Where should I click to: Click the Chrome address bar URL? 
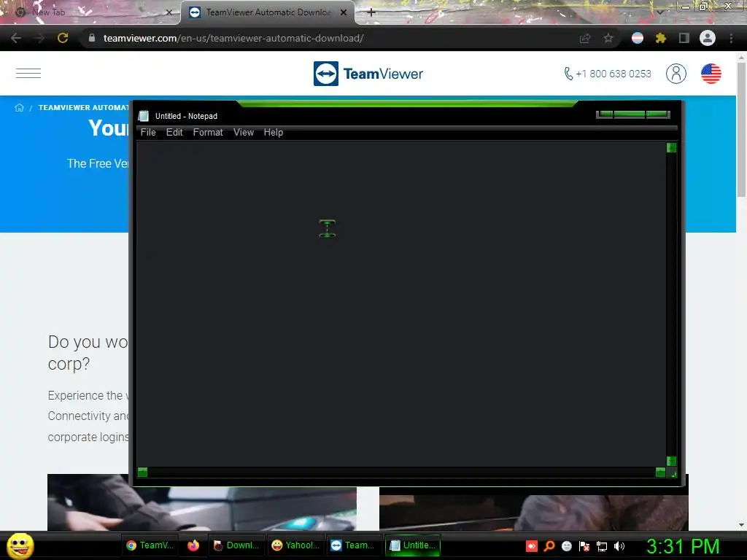point(233,38)
